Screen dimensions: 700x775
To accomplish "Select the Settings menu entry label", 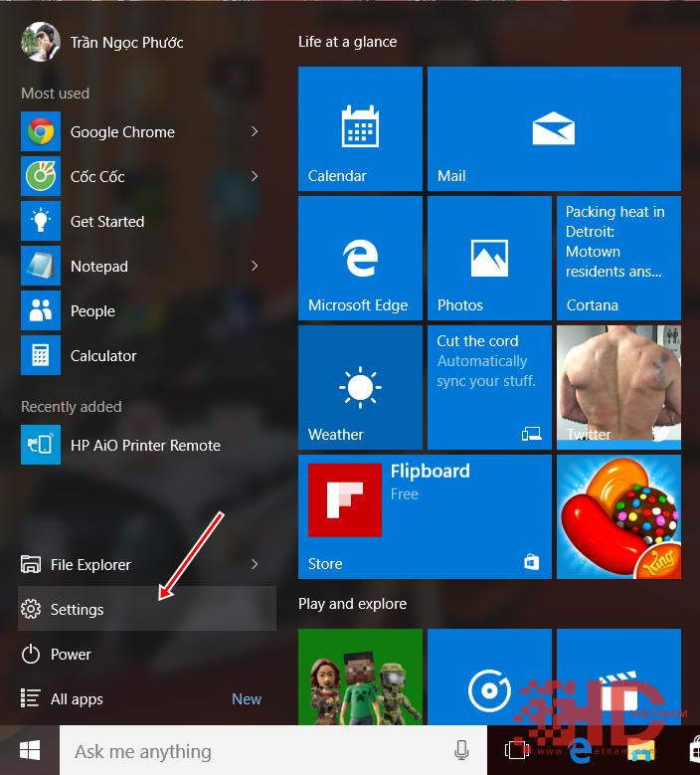I will click(x=78, y=610).
